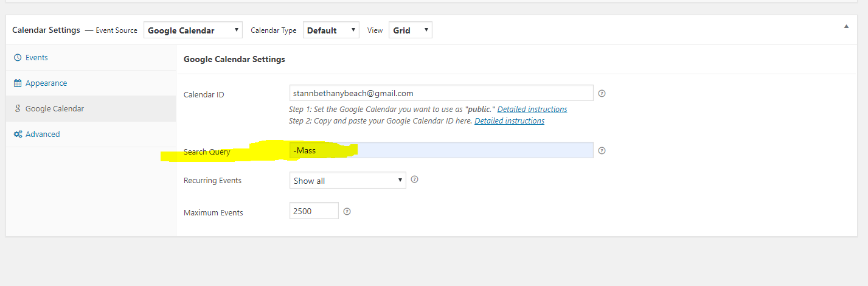Collapse the Calendar Settings panel using the arrow

pyautogui.click(x=846, y=27)
